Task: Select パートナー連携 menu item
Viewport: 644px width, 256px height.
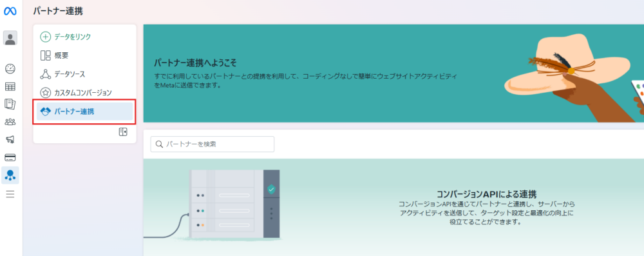Action: (84, 111)
